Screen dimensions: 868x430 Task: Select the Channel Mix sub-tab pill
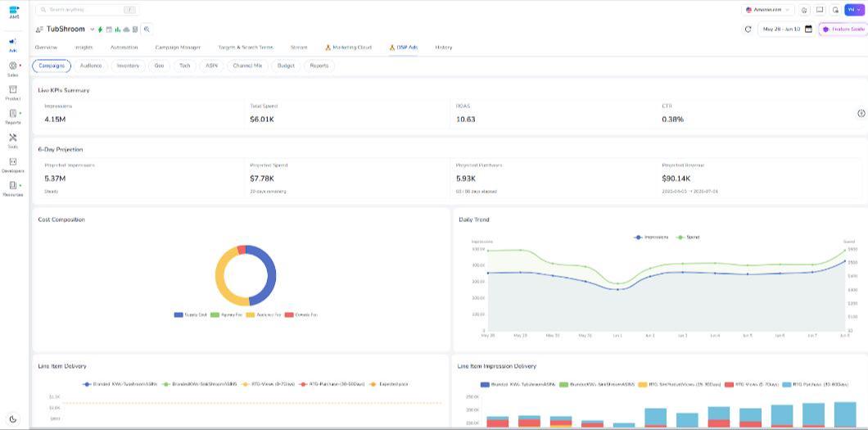pyautogui.click(x=247, y=66)
